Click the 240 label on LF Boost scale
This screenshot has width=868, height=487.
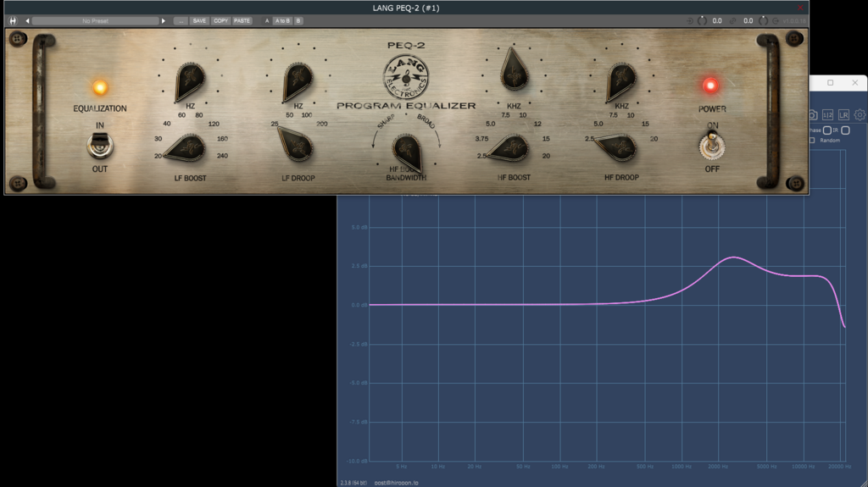223,156
